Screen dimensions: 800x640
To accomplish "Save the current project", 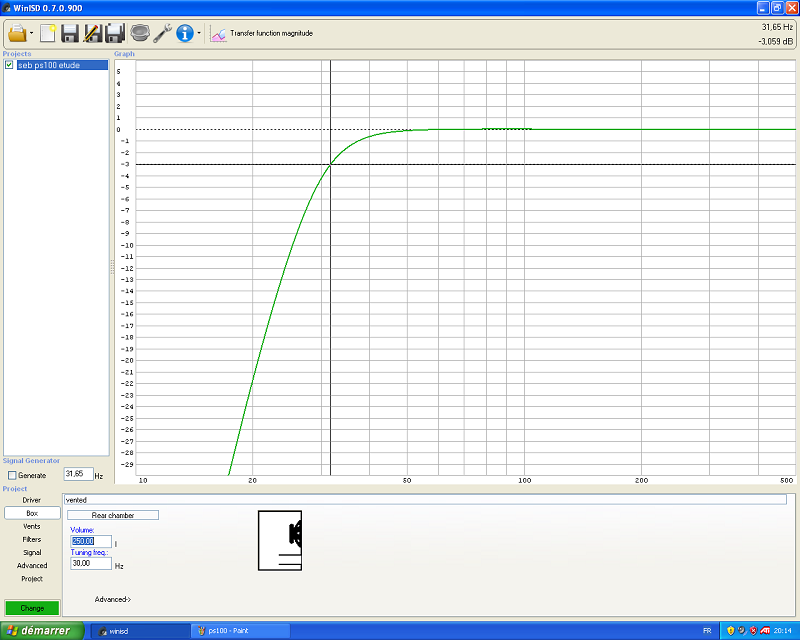I will (70, 33).
